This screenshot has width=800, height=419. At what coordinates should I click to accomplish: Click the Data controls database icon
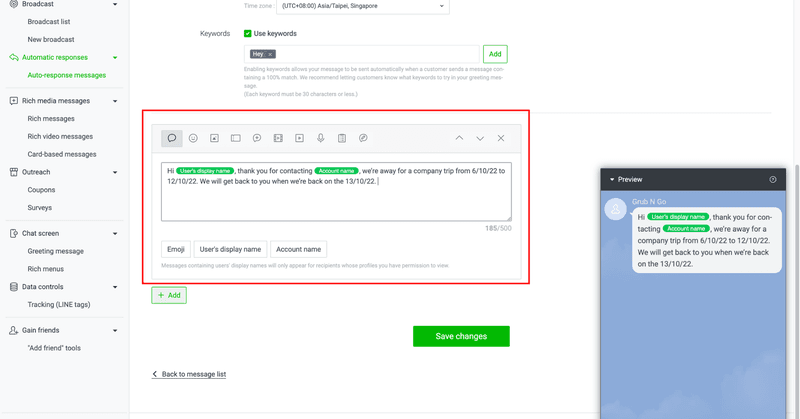pos(14,287)
